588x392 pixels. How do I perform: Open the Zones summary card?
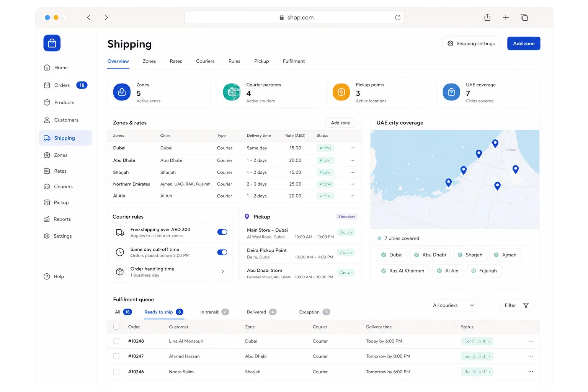[x=158, y=92]
